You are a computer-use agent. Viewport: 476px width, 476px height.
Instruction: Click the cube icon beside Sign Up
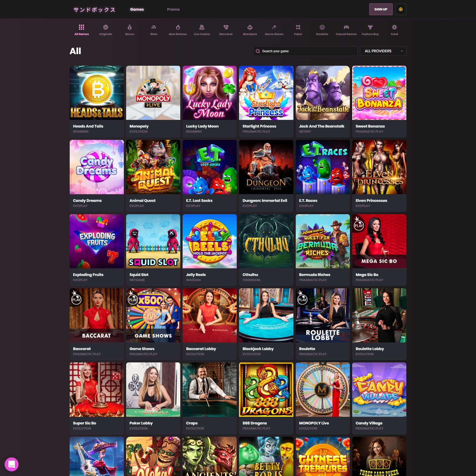coord(400,9)
